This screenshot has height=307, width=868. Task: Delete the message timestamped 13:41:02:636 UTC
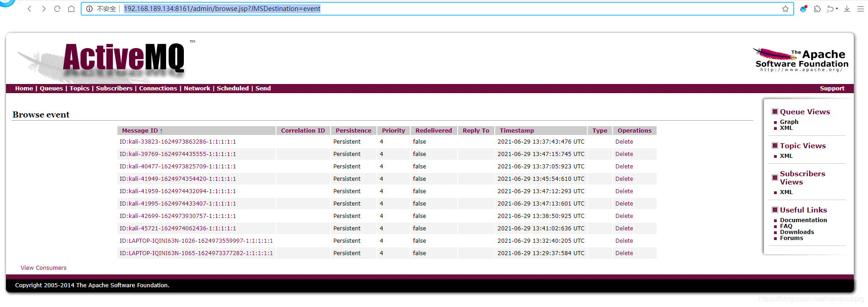tap(624, 229)
